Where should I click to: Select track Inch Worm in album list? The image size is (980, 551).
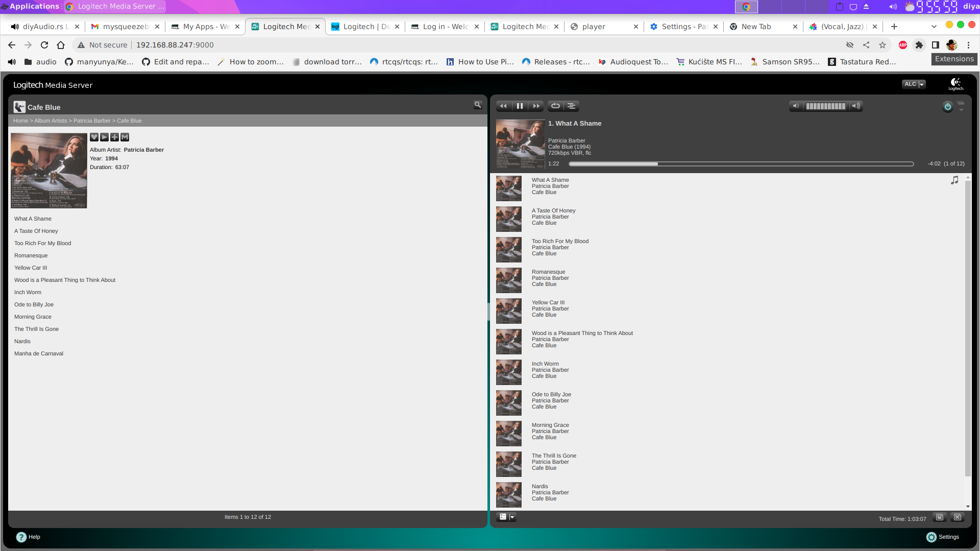(28, 293)
